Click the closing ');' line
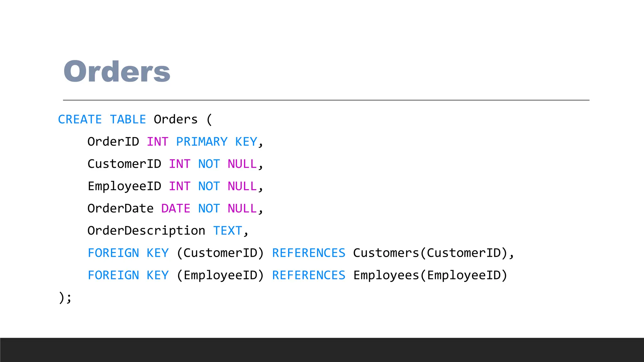This screenshot has height=362, width=644. coord(65,298)
